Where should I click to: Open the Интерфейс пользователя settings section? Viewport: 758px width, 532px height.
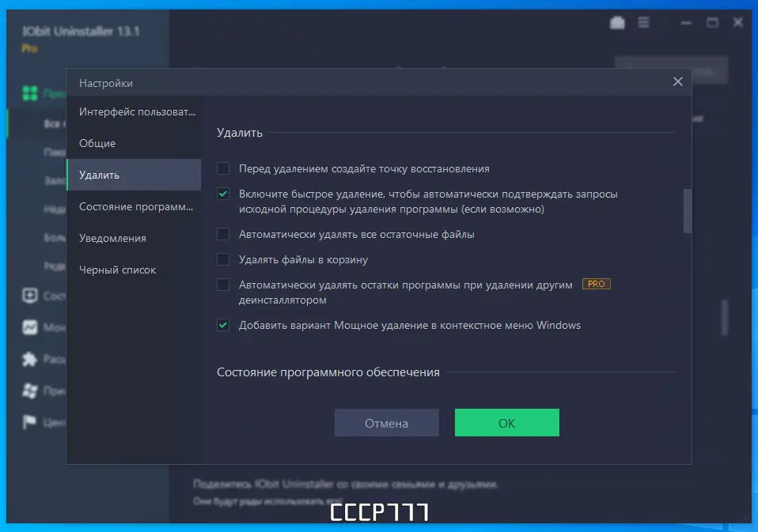pyautogui.click(x=134, y=111)
